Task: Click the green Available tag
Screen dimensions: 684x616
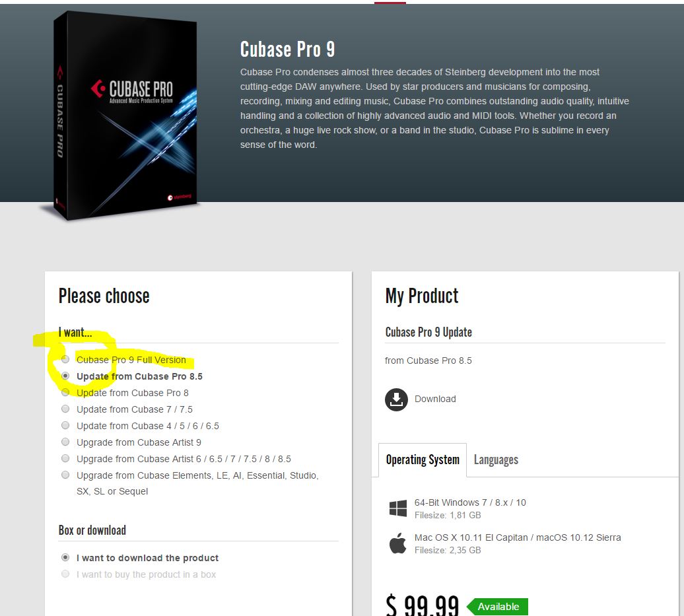Action: 497,606
